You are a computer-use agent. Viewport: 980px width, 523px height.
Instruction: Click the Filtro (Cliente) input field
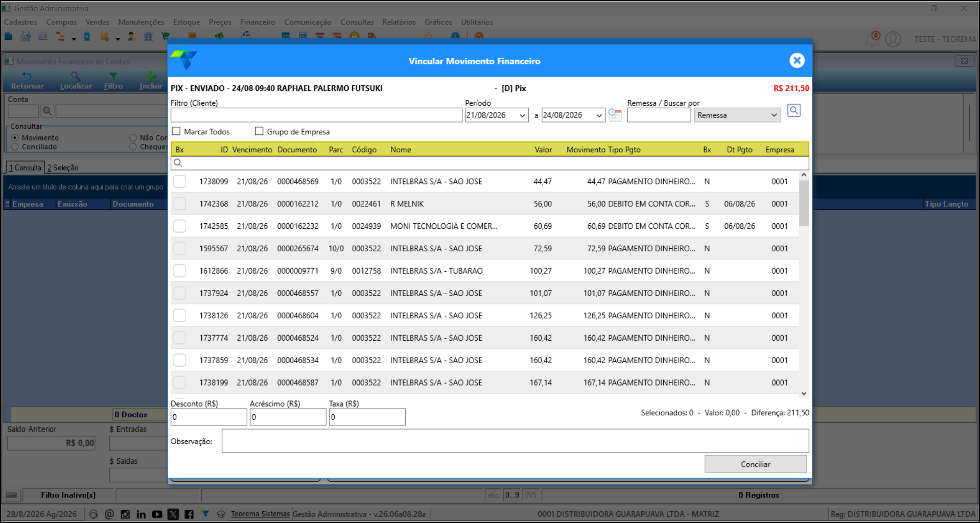(x=316, y=115)
